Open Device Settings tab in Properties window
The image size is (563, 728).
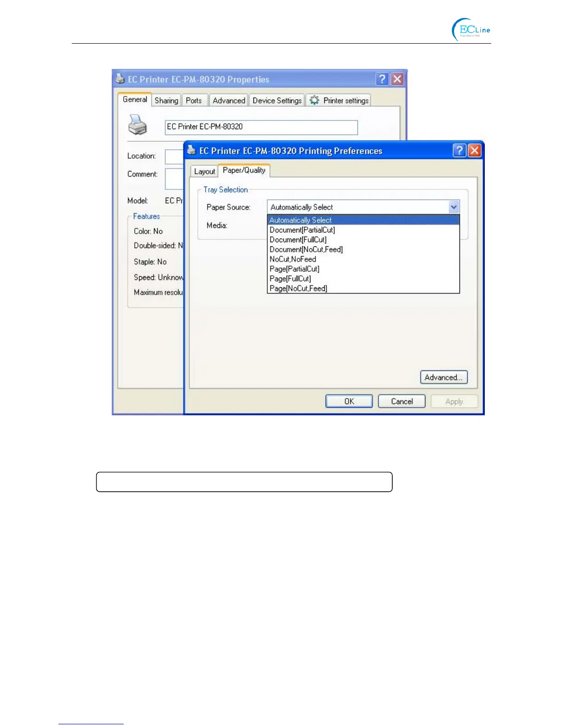(277, 100)
